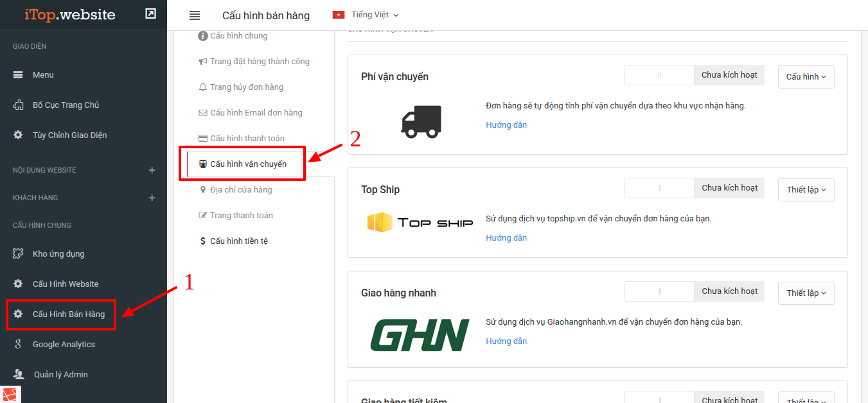Open the external link icon beside iTop.website logo
The width and height of the screenshot is (868, 403).
tap(150, 13)
